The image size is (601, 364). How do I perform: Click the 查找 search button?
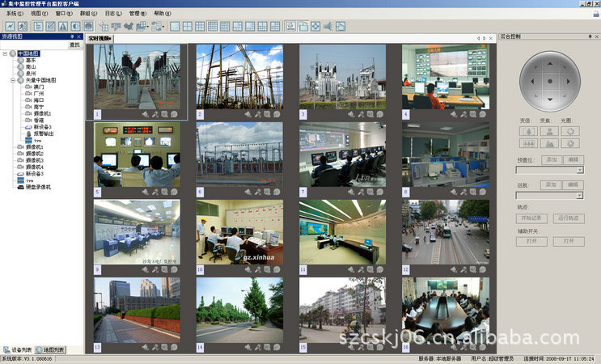tap(74, 45)
